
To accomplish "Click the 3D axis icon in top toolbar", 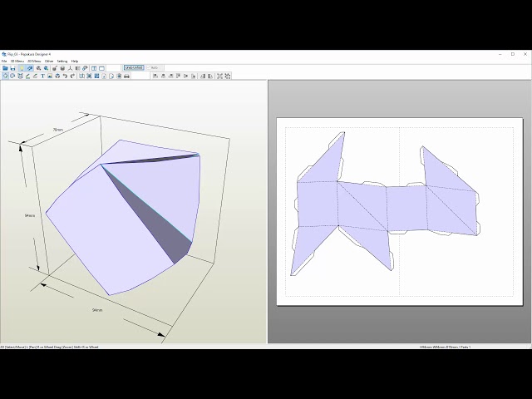I will click(70, 68).
